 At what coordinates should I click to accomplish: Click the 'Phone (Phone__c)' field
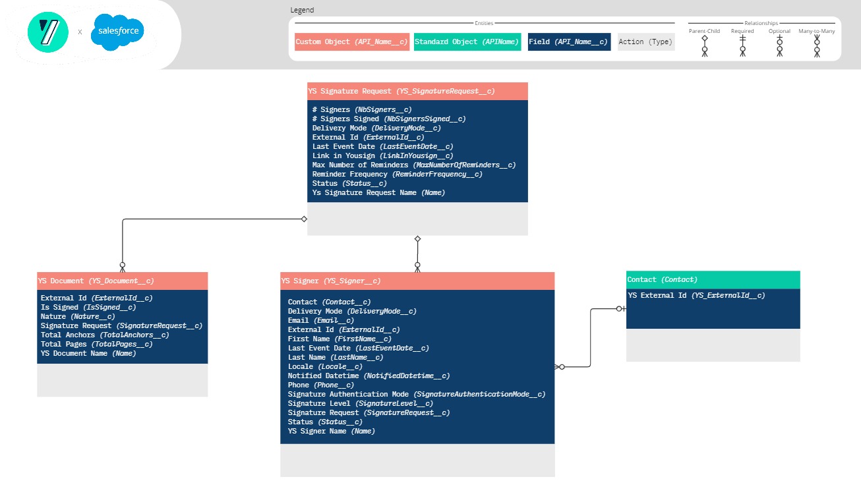(x=321, y=385)
